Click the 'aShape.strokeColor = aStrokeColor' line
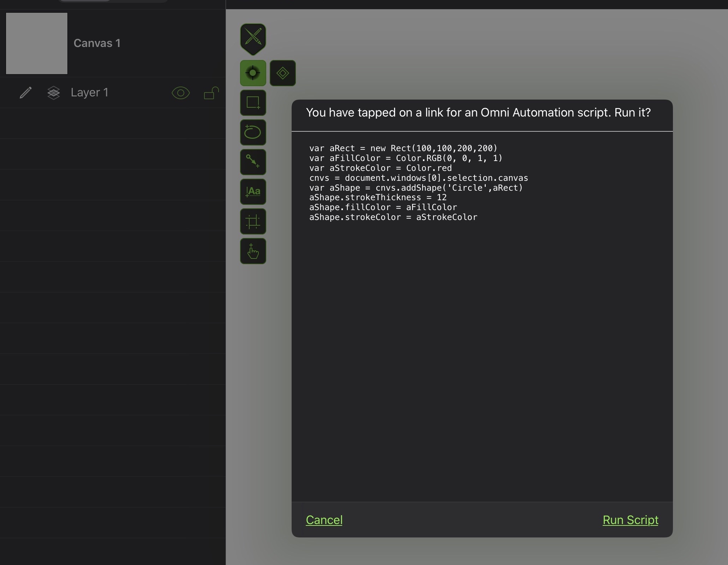This screenshot has width=728, height=565. click(x=393, y=217)
